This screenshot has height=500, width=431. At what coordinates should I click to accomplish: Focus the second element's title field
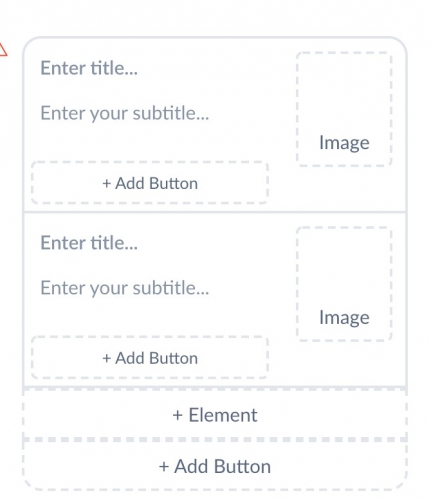[x=89, y=243]
